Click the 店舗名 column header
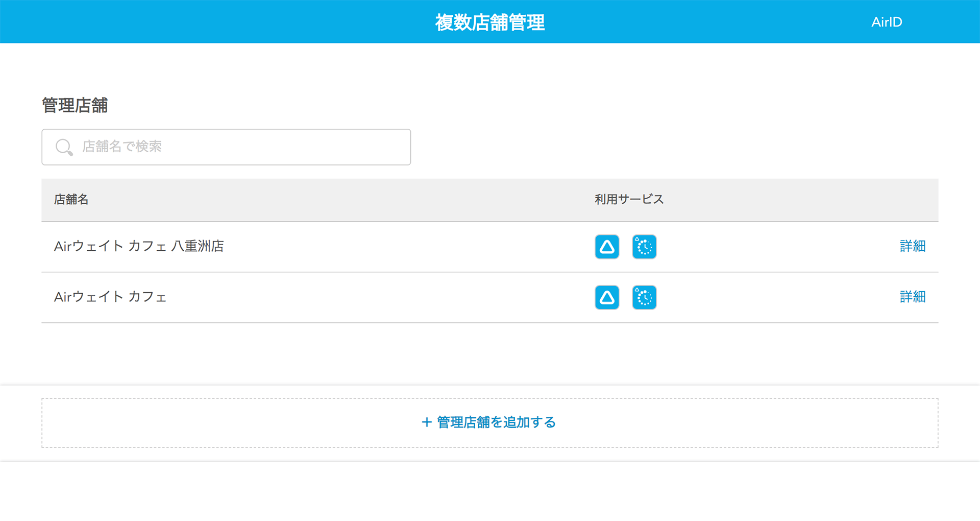 71,200
